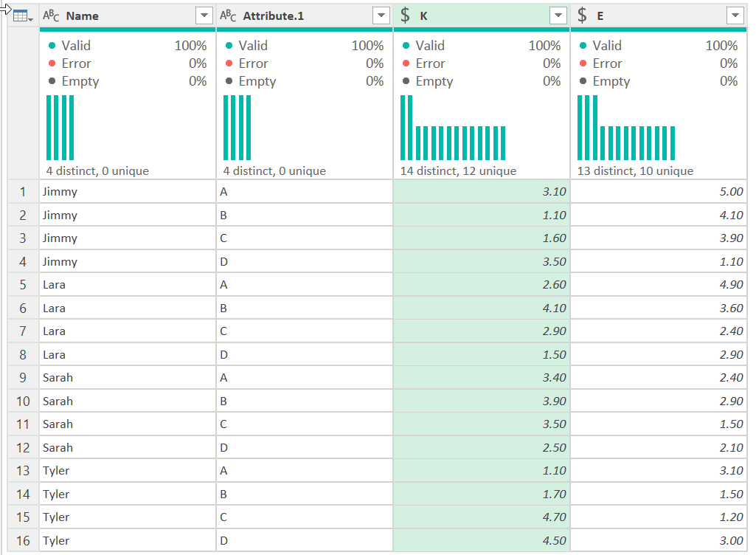Select row number 16

point(23,540)
